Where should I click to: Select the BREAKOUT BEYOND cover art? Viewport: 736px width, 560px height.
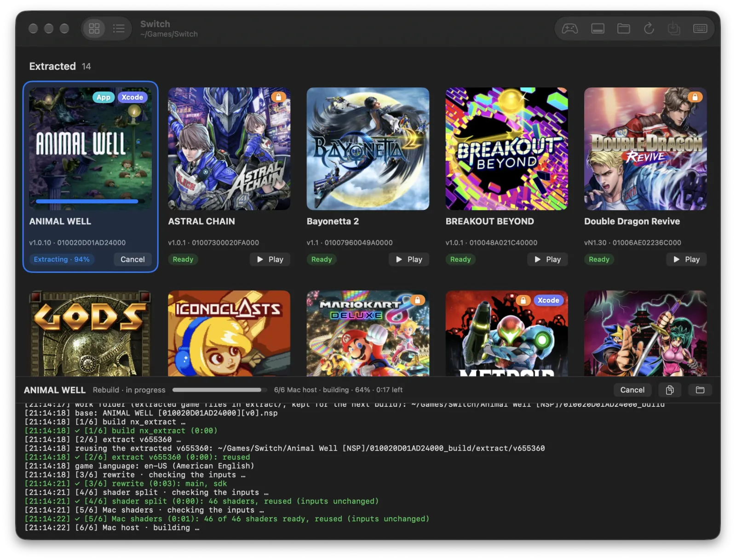[506, 149]
